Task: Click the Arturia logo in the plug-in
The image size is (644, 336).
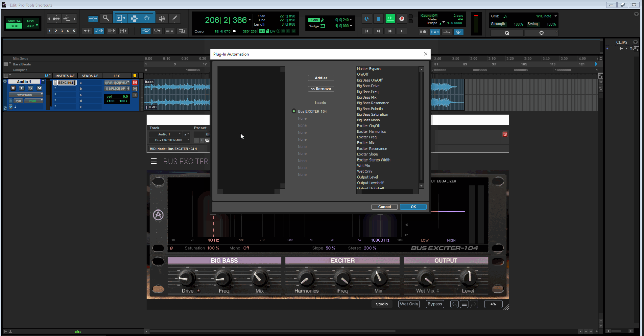Action: coord(158,215)
